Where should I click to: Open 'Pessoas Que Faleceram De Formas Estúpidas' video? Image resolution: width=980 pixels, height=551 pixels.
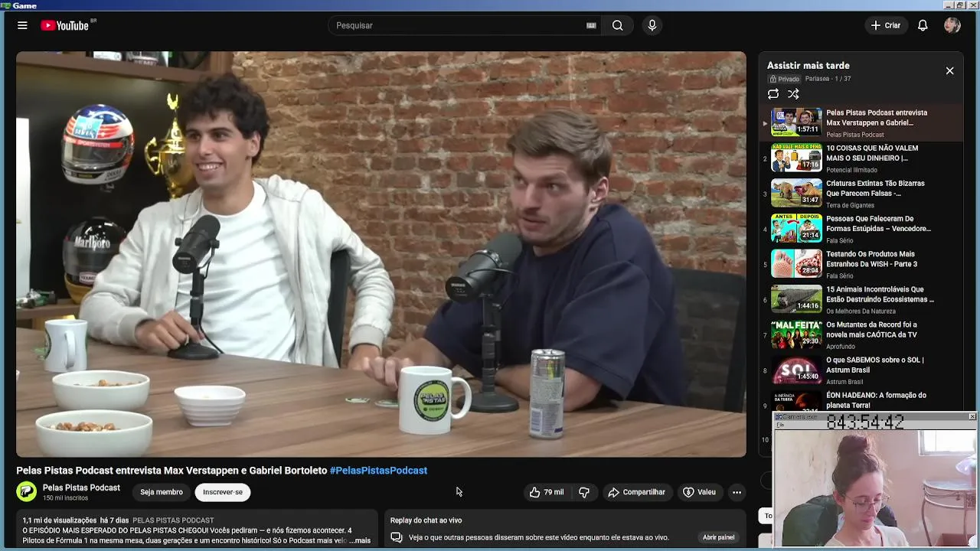861,228
